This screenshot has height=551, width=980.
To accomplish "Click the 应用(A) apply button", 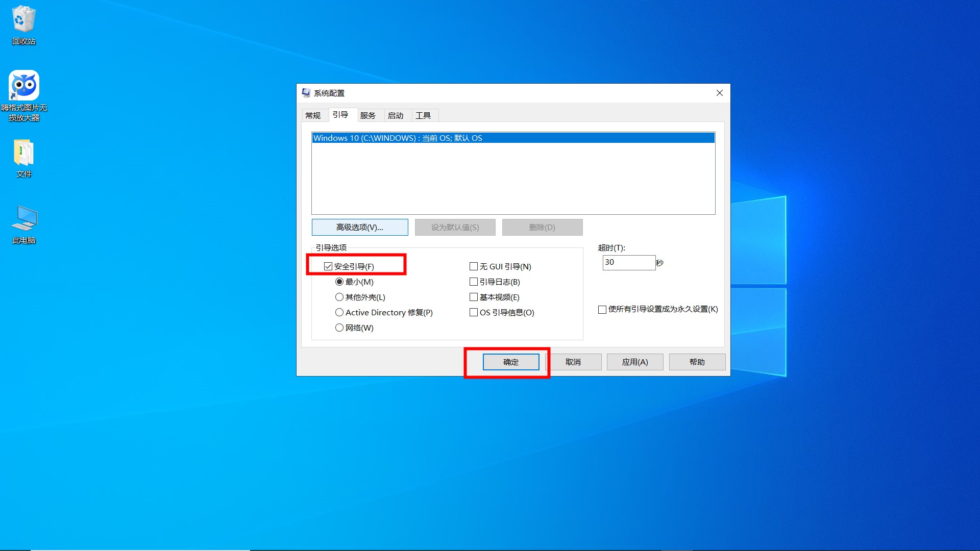I will point(634,362).
